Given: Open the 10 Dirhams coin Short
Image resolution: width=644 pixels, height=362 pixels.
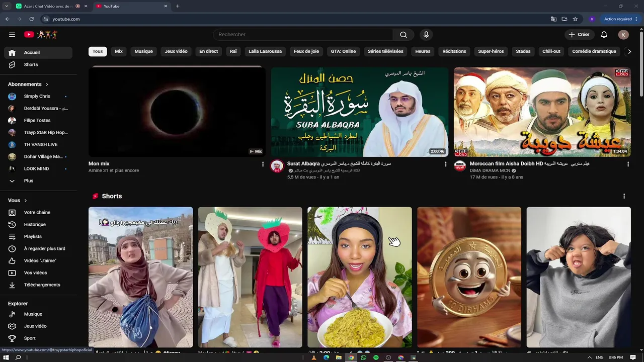Looking at the screenshot, I should click(x=469, y=277).
